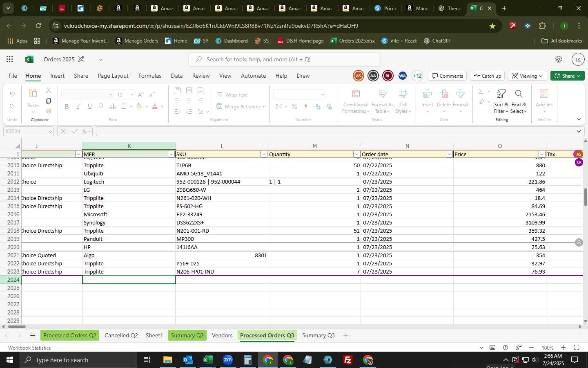The width and height of the screenshot is (588, 368).
Task: Open the FileZilla icon in taskbar
Action: (348, 360)
